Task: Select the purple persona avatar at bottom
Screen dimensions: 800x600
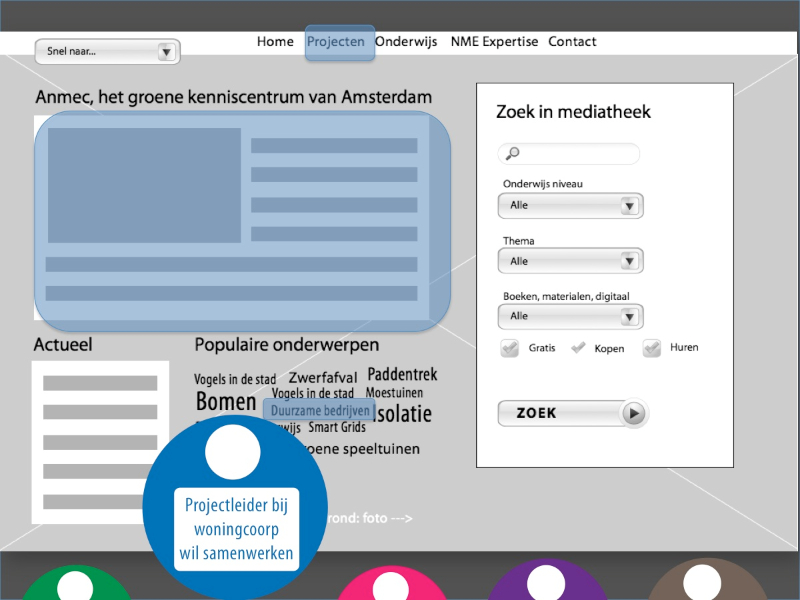Action: pyautogui.click(x=546, y=583)
